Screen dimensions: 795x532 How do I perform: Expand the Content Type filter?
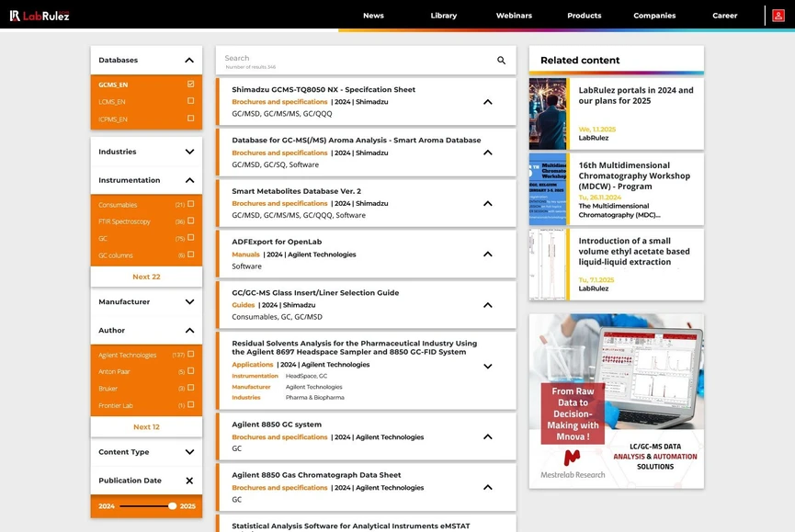[189, 452]
